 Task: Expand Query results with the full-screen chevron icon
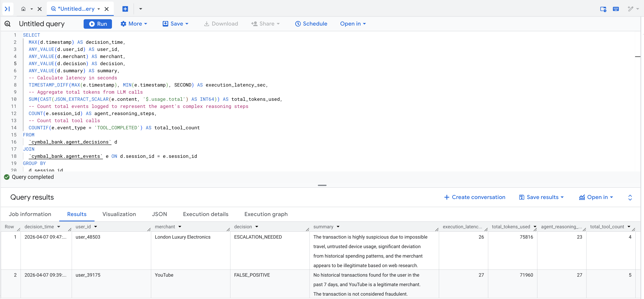pyautogui.click(x=630, y=197)
